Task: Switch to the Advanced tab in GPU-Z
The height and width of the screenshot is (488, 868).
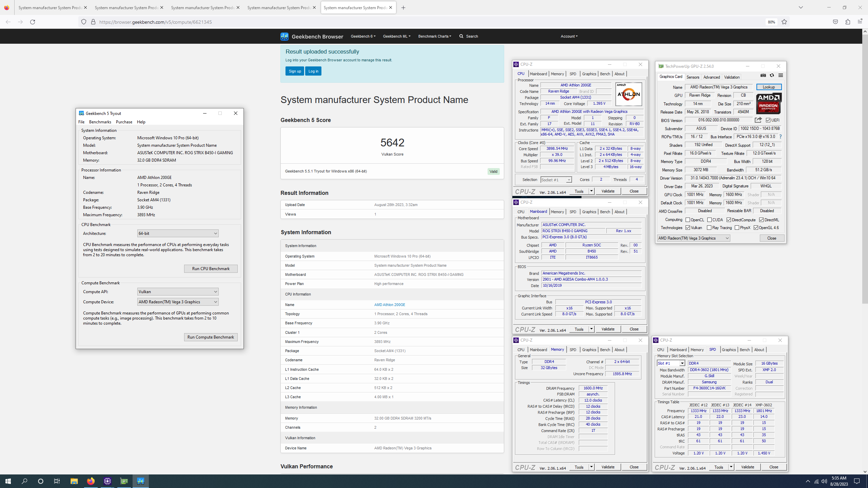Action: (711, 77)
